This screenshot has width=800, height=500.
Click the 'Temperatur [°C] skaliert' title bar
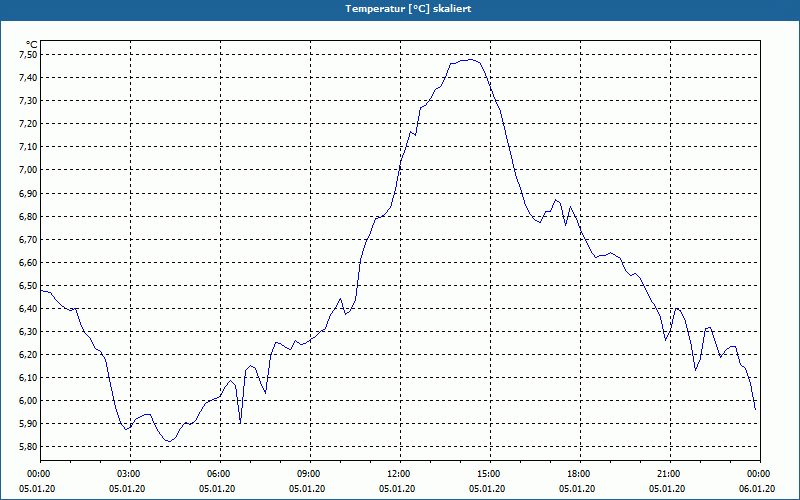(x=400, y=9)
